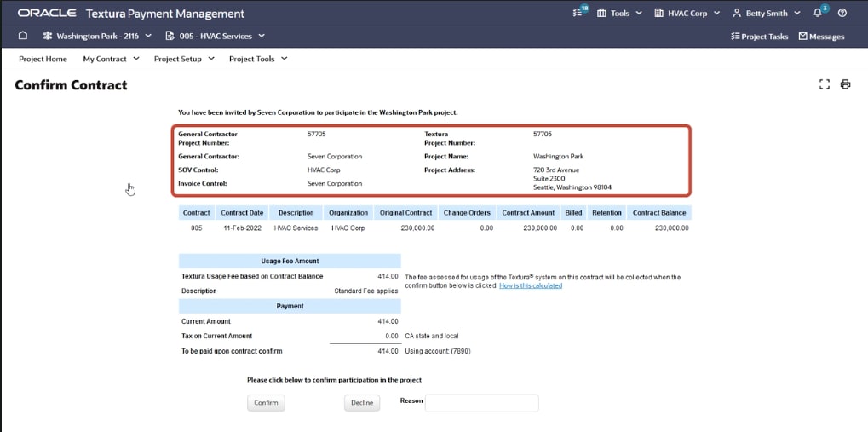Open the Betty Smith user menu
The image size is (868, 432).
767,14
